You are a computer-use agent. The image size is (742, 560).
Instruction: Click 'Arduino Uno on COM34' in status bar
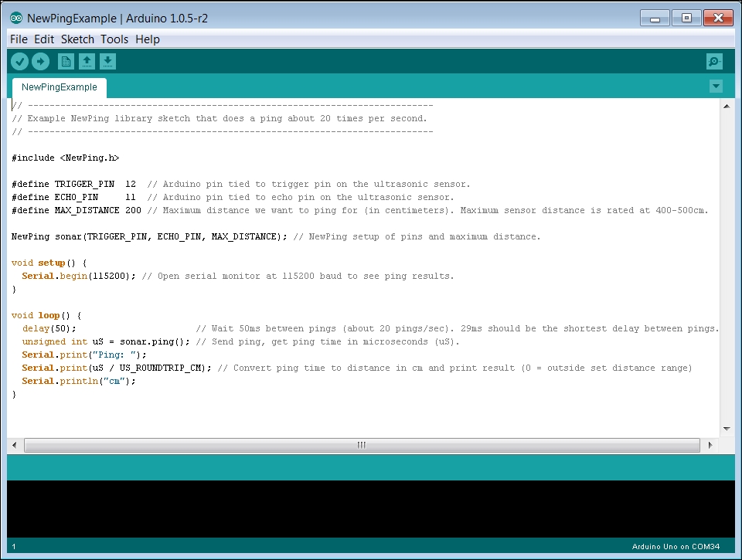[x=676, y=547]
